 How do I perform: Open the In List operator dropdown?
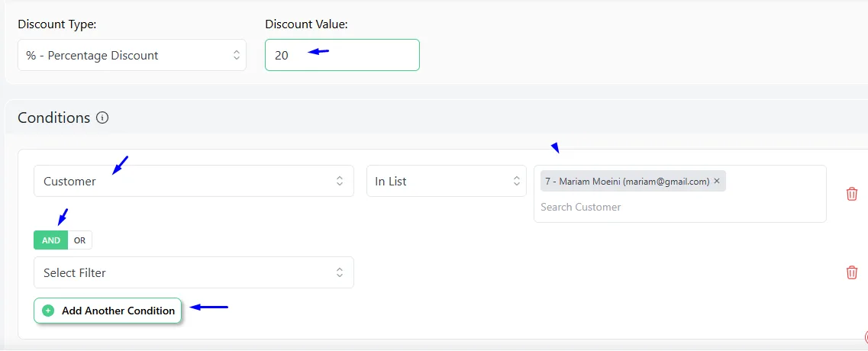click(446, 181)
